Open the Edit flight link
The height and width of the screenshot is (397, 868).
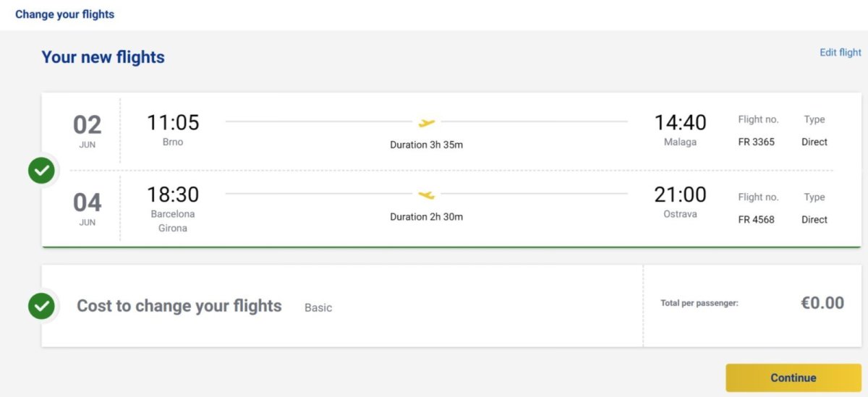point(840,53)
